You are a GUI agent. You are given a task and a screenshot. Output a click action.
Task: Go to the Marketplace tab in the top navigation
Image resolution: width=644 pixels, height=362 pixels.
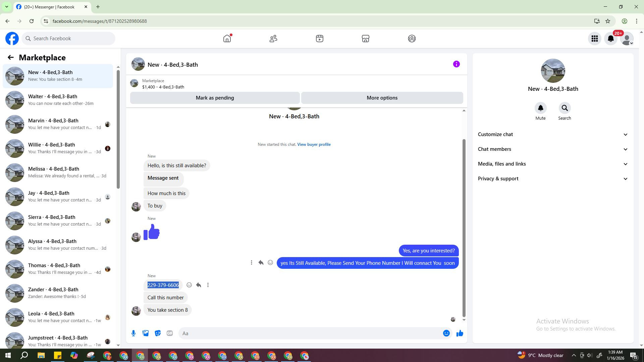365,39
